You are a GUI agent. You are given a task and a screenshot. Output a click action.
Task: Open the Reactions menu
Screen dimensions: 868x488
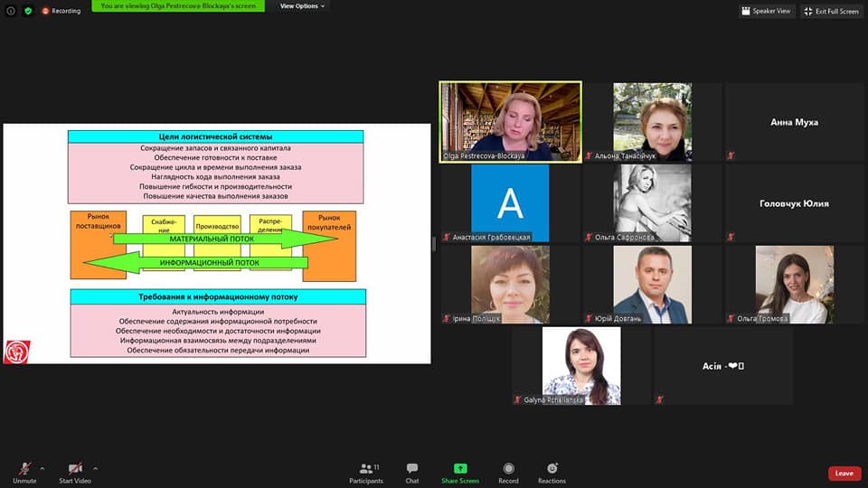coord(552,472)
